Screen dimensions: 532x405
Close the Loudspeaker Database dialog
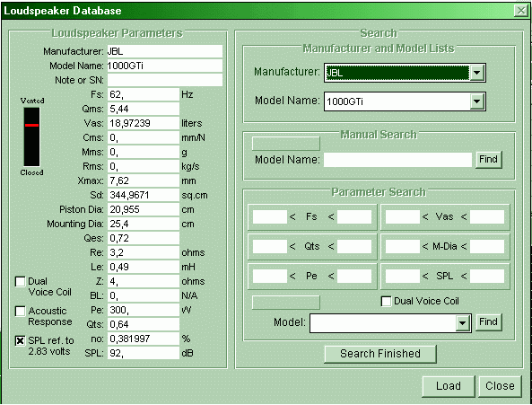click(x=500, y=386)
